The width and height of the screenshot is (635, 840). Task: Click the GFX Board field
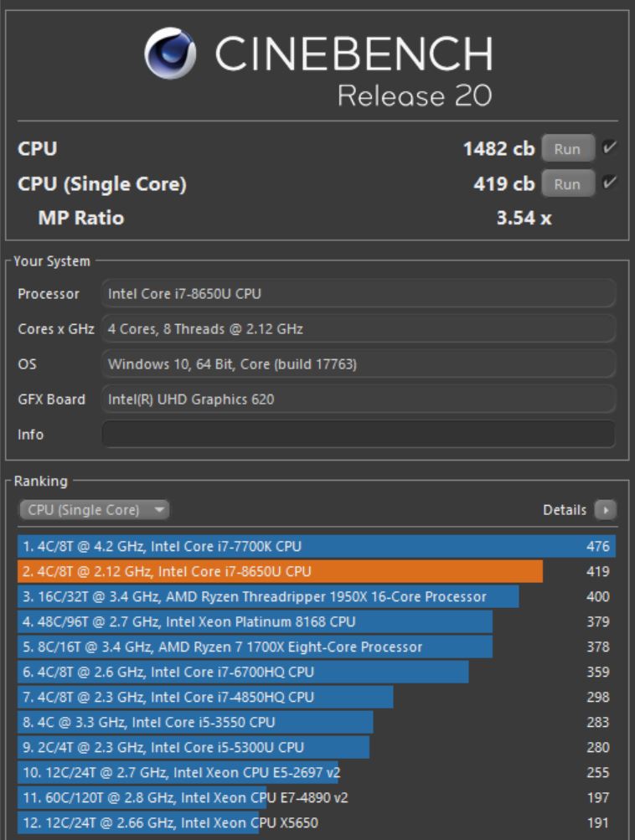click(x=360, y=399)
